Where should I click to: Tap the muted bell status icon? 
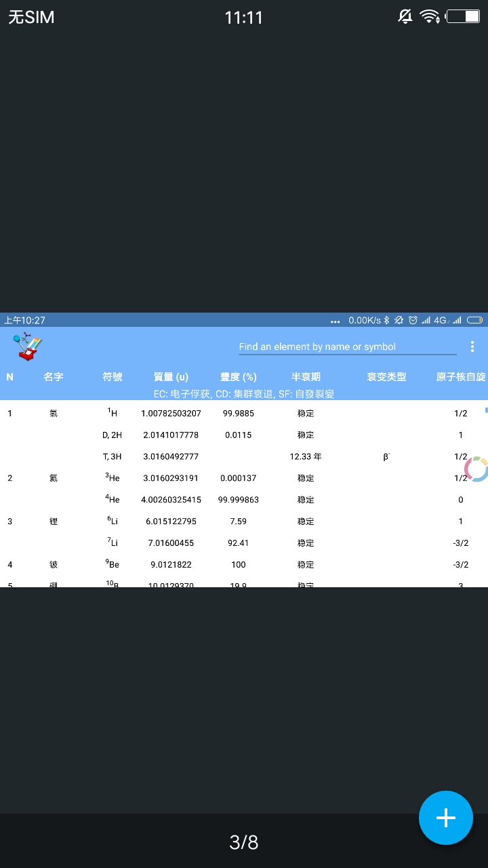(405, 17)
